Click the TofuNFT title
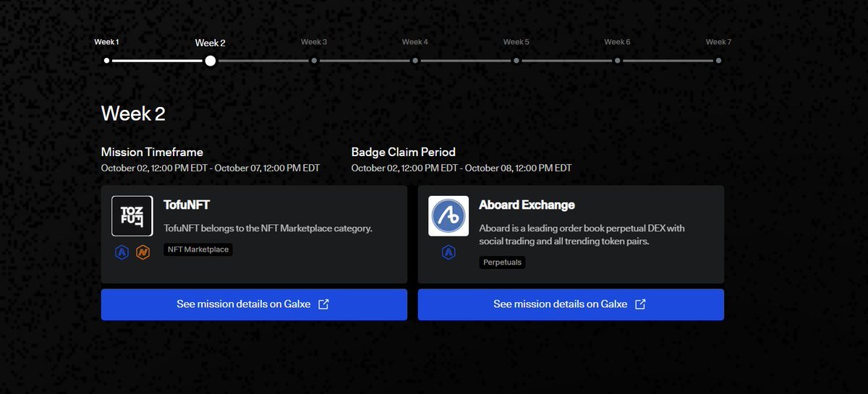Screen dimensions: 868x394 (x=187, y=205)
